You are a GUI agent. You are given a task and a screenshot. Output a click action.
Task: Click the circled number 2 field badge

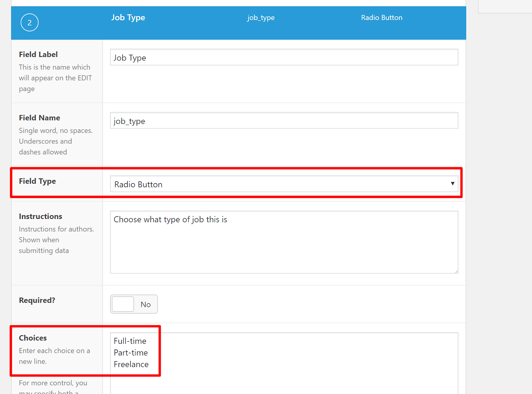tap(30, 22)
